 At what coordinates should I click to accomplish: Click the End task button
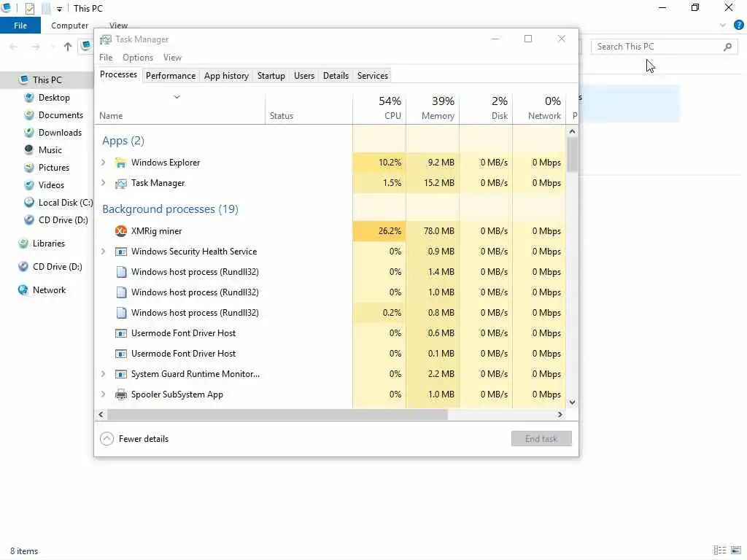(541, 439)
